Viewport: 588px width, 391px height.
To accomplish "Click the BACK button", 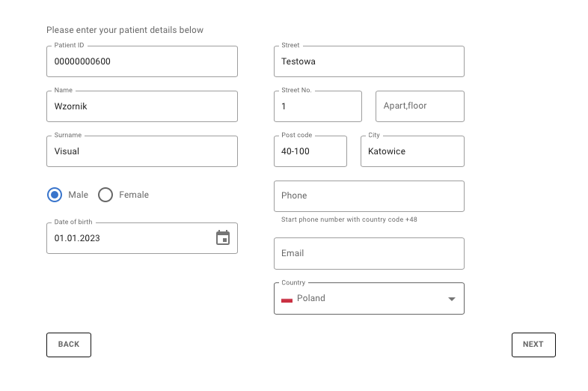I will pos(69,345).
